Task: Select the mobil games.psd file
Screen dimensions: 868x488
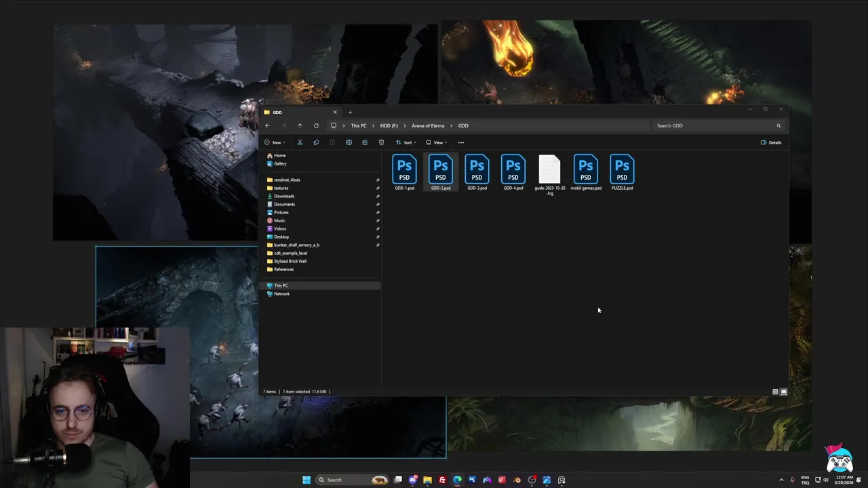Action: point(586,173)
